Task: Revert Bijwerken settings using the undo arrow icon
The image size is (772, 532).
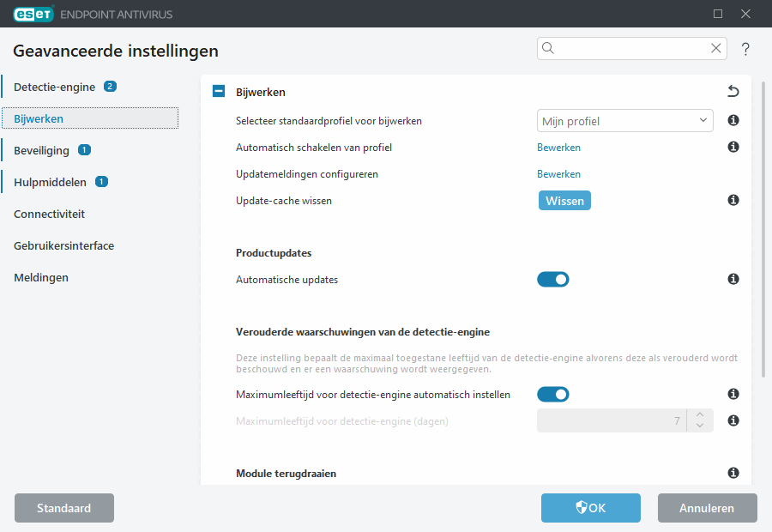Action: [733, 91]
